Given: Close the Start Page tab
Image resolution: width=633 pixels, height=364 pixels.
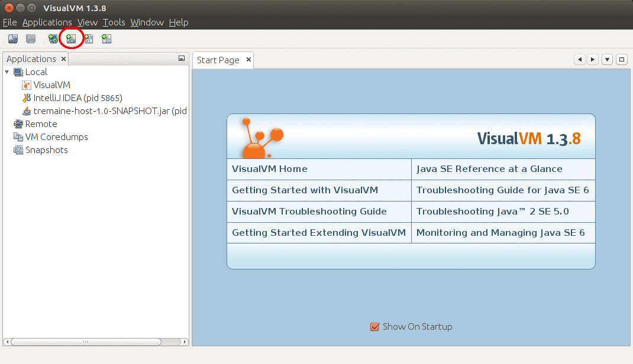Looking at the screenshot, I should click(x=248, y=60).
